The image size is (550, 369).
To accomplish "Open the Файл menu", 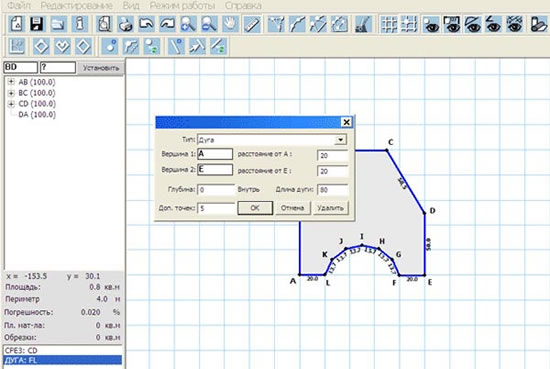I will pos(19,6).
